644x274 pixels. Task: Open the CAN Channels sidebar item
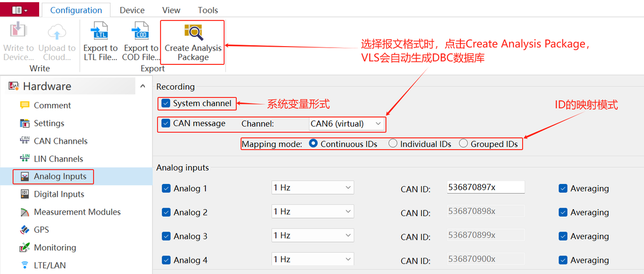pos(60,141)
